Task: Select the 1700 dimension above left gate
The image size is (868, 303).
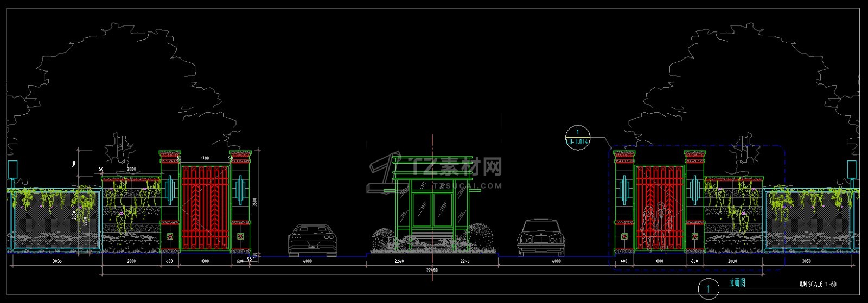Action: 205,158
